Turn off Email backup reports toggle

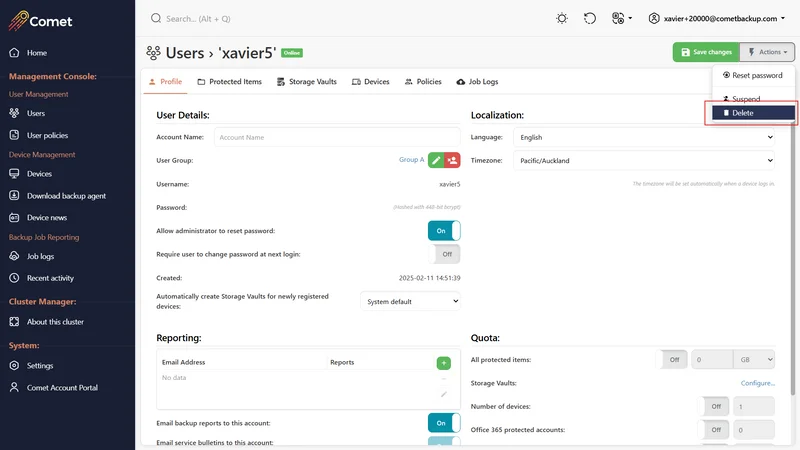point(443,423)
